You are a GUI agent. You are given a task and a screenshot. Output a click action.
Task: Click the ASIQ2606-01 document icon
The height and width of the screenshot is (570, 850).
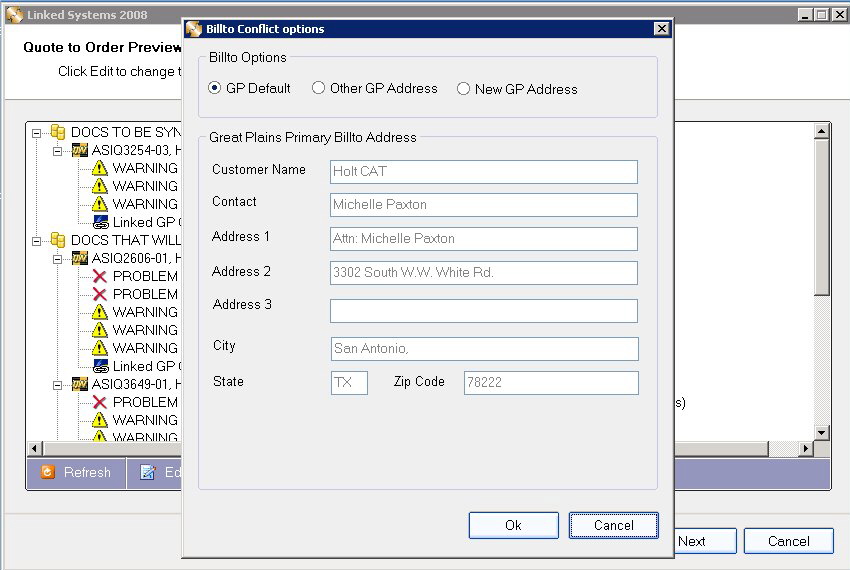(80, 258)
